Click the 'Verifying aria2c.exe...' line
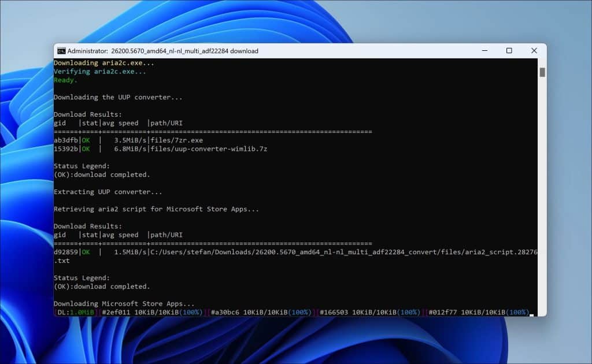592x364 pixels. point(99,72)
